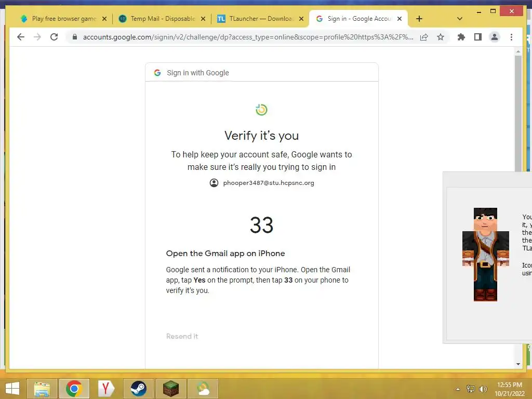View site info via the padlock icon
Viewport: 532px width, 399px height.
[x=75, y=37]
